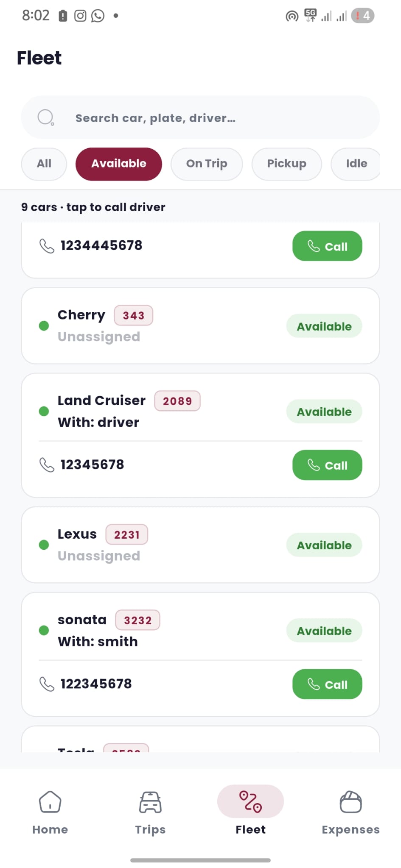Go to the Trips car icon
Image resolution: width=401 pixels, height=868 pixels.
150,801
